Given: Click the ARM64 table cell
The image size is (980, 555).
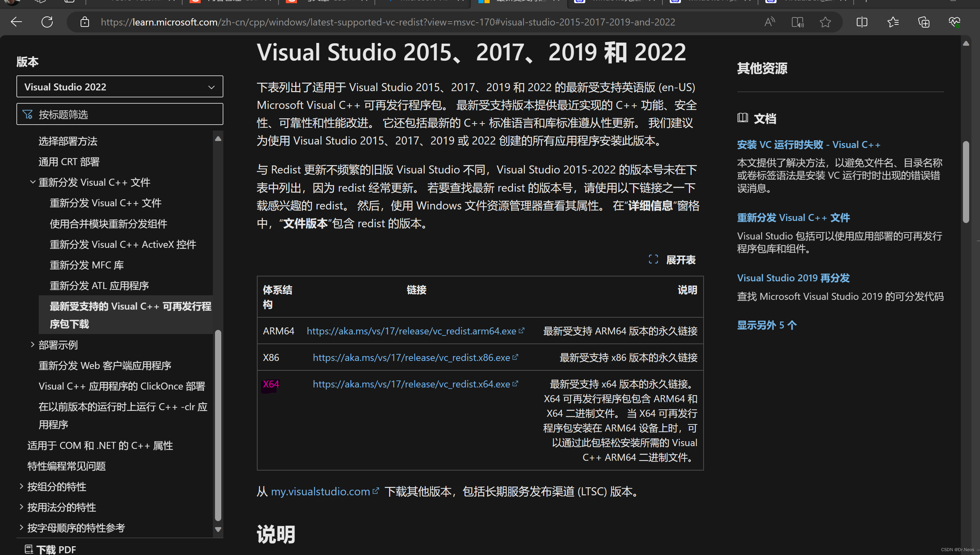Looking at the screenshot, I should (279, 331).
